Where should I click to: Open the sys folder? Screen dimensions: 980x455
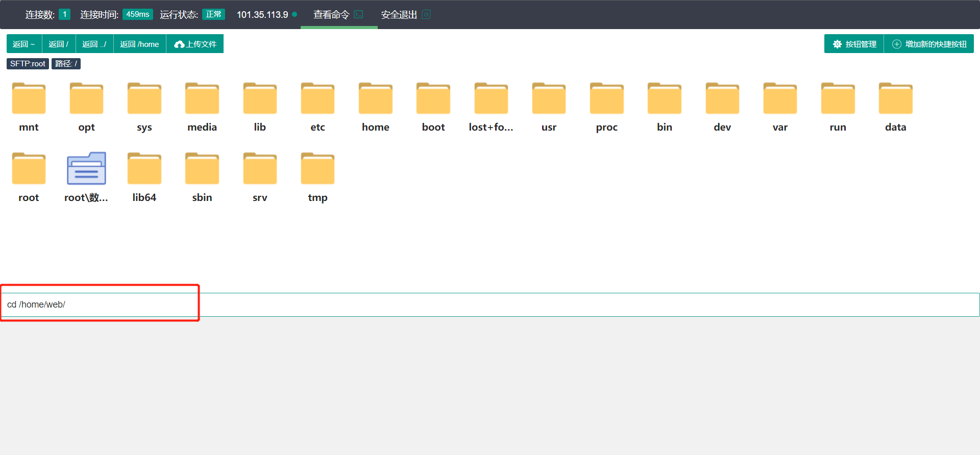pos(144,98)
